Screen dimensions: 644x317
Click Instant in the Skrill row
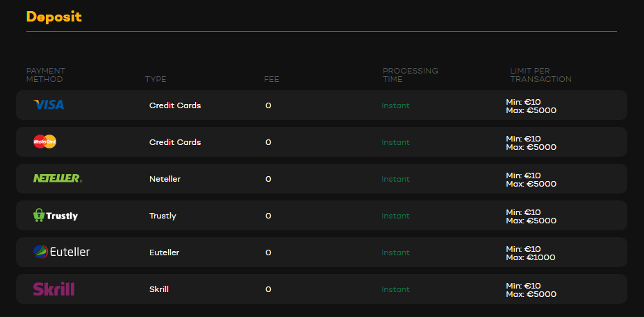tap(395, 289)
